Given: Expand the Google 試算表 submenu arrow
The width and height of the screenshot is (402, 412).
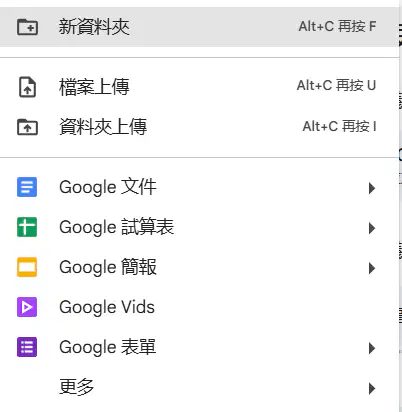Looking at the screenshot, I should pyautogui.click(x=372, y=228).
